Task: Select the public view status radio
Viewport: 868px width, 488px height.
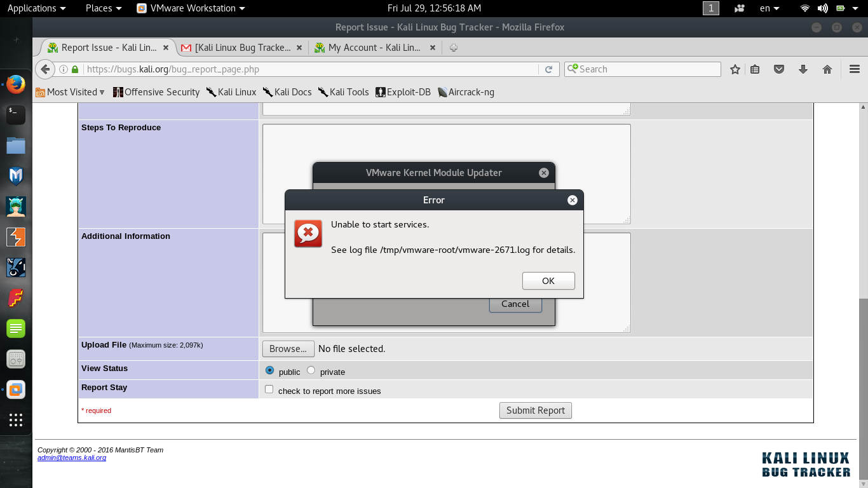Action: point(270,370)
